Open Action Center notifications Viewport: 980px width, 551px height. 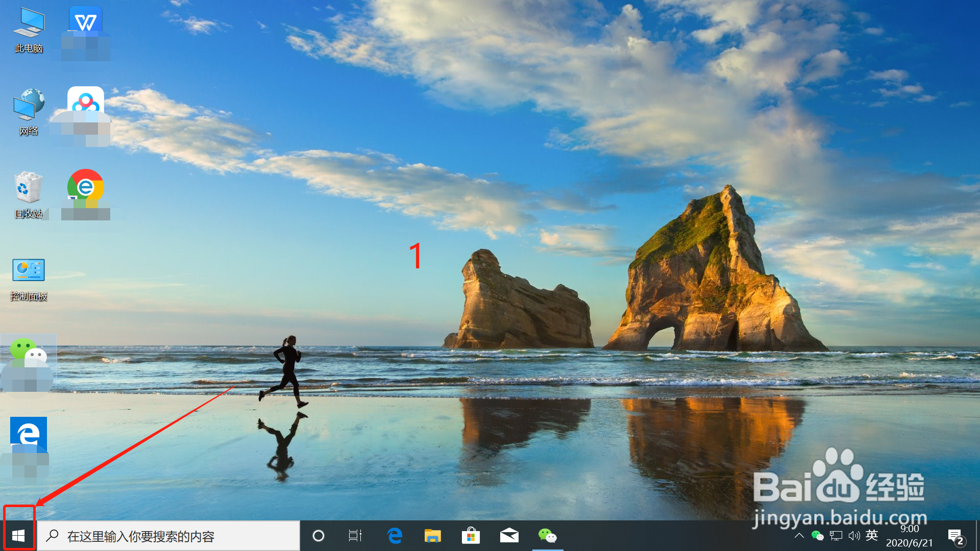[955, 536]
